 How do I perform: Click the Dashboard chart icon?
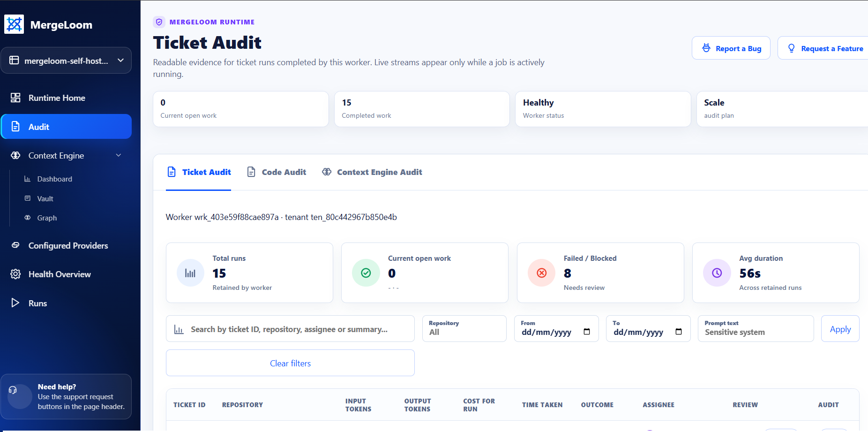28,179
